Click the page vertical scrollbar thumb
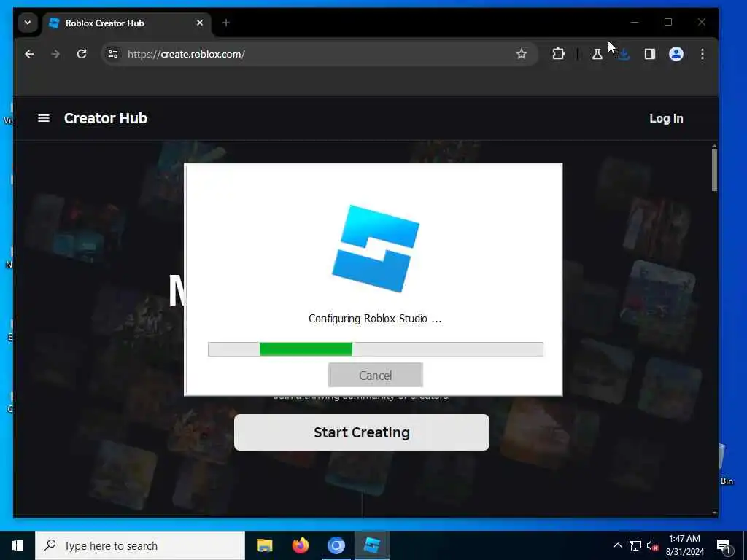 714,169
